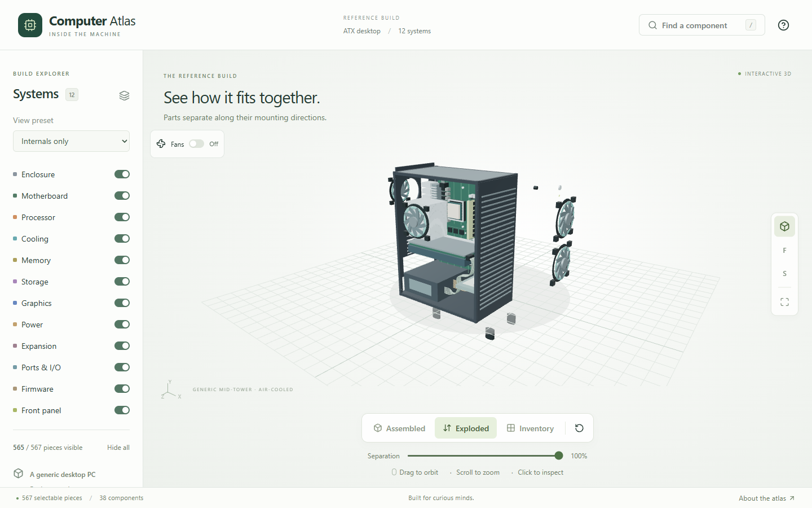This screenshot has width=812, height=508.
Task: Switch off Ports & I/O
Action: tap(122, 367)
